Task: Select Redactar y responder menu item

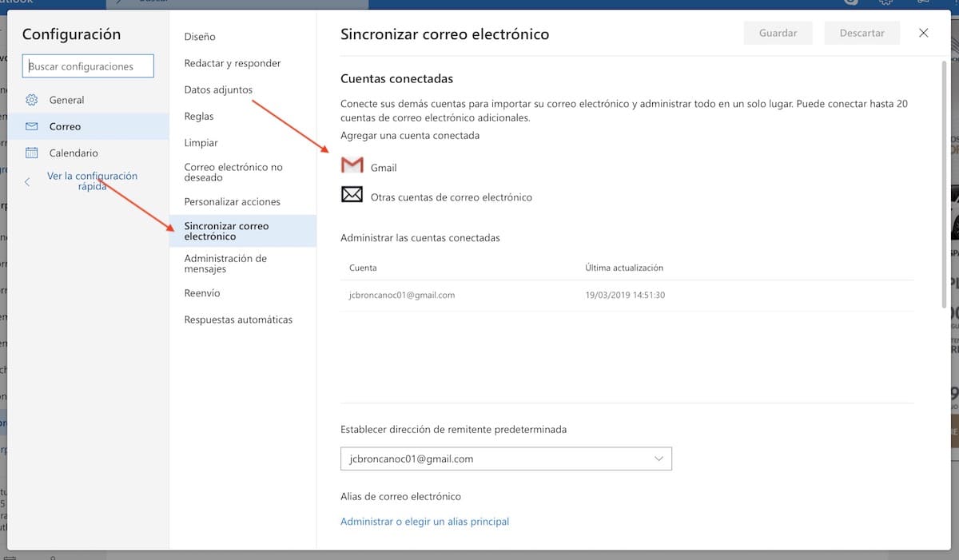Action: pos(233,63)
